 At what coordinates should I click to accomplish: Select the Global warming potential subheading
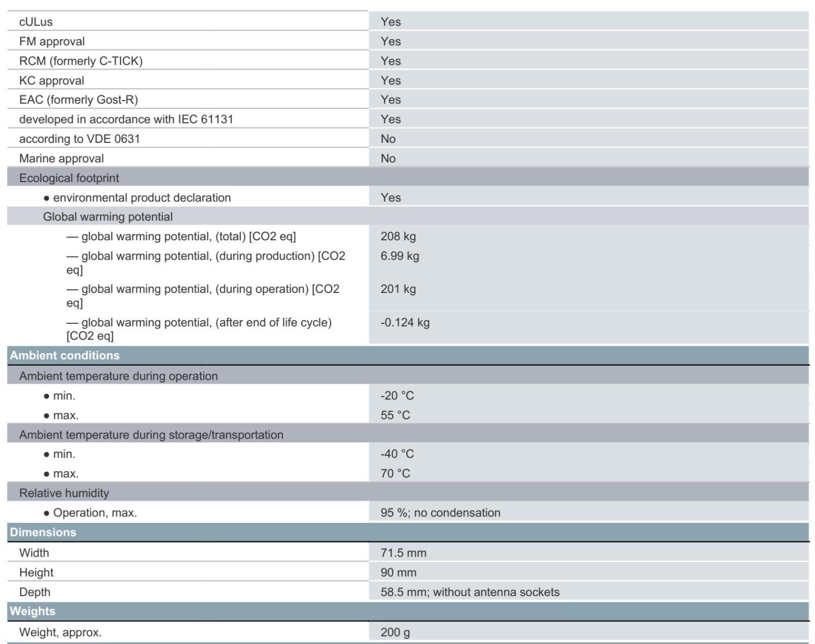[108, 217]
